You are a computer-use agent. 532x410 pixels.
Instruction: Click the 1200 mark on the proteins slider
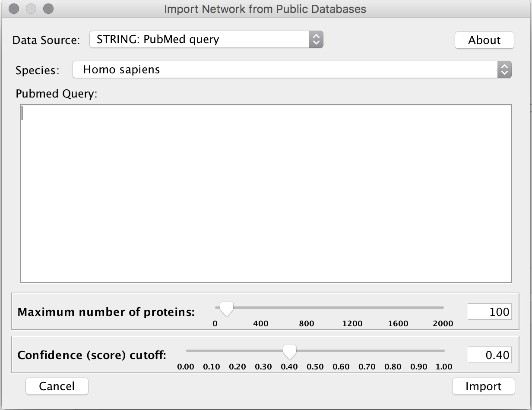click(352, 324)
